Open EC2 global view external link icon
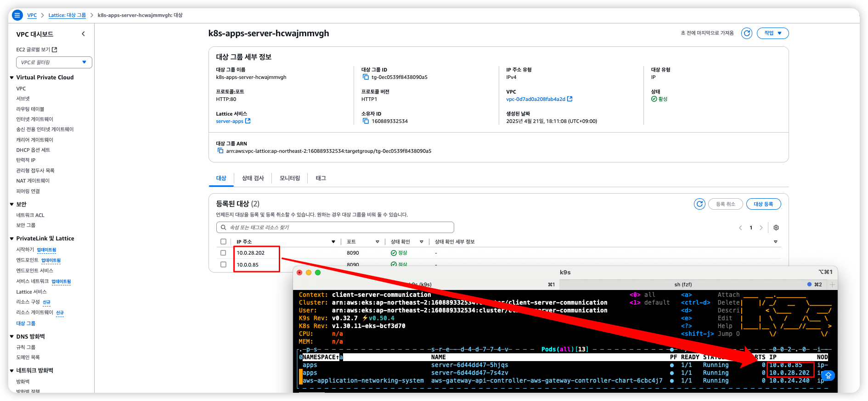 point(55,50)
